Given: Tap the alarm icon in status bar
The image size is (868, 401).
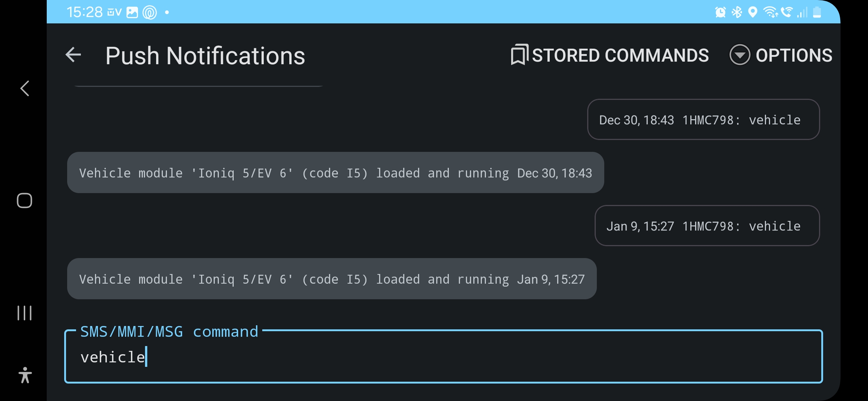Looking at the screenshot, I should 720,12.
